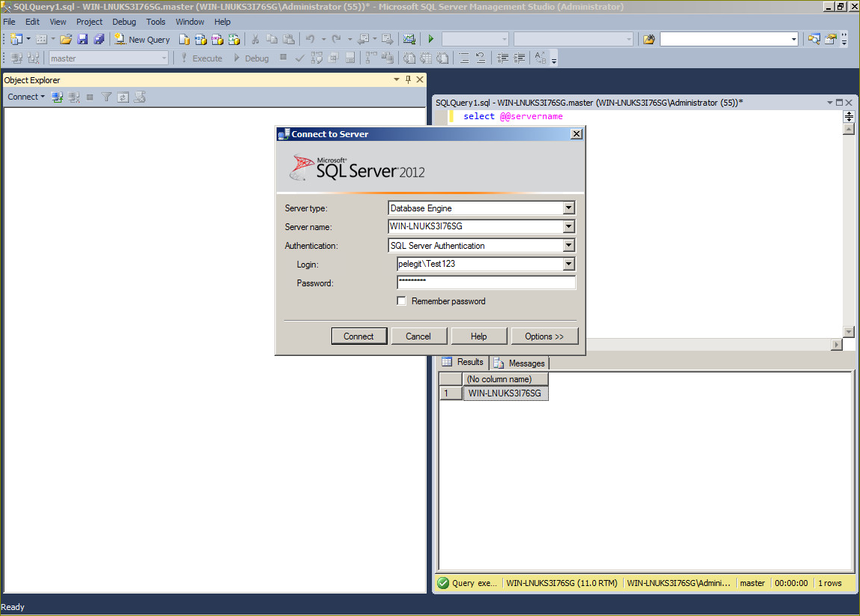Click the Options >> button
Screen dimensions: 860x616
point(544,336)
